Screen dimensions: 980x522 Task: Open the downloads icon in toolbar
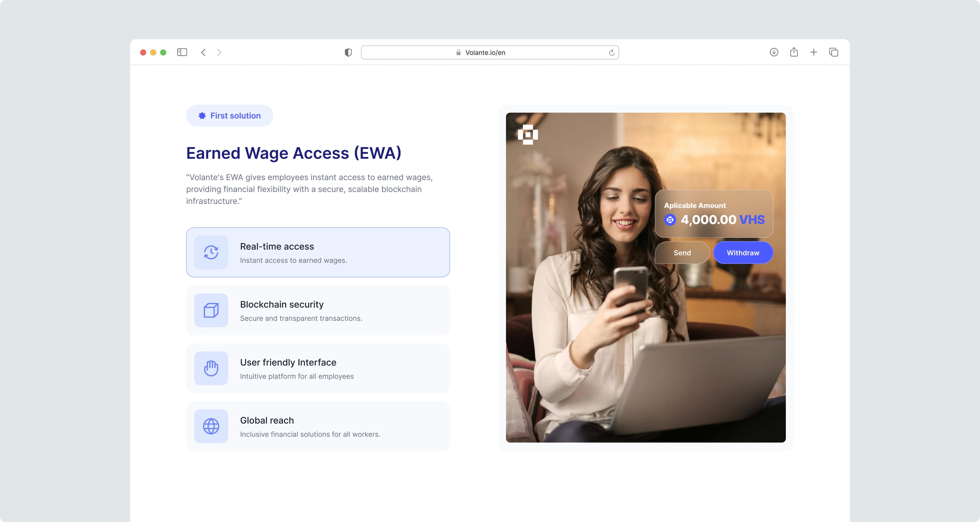coord(774,52)
